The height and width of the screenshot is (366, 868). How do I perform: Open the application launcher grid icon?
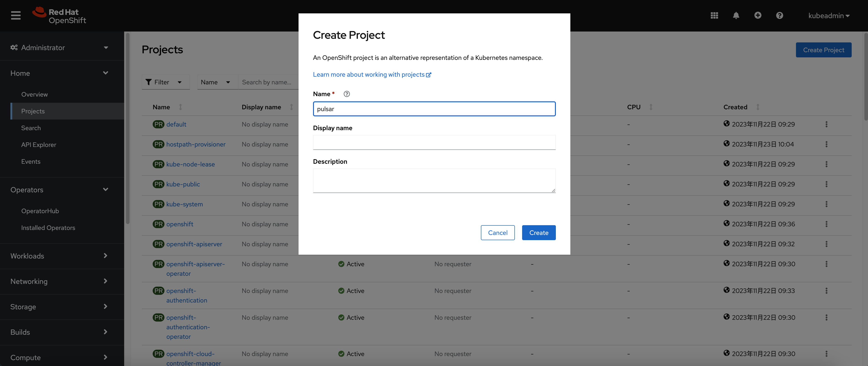[714, 15]
